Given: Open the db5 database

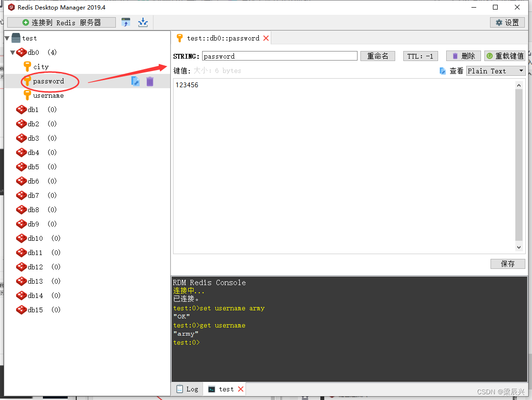Looking at the screenshot, I should point(36,166).
